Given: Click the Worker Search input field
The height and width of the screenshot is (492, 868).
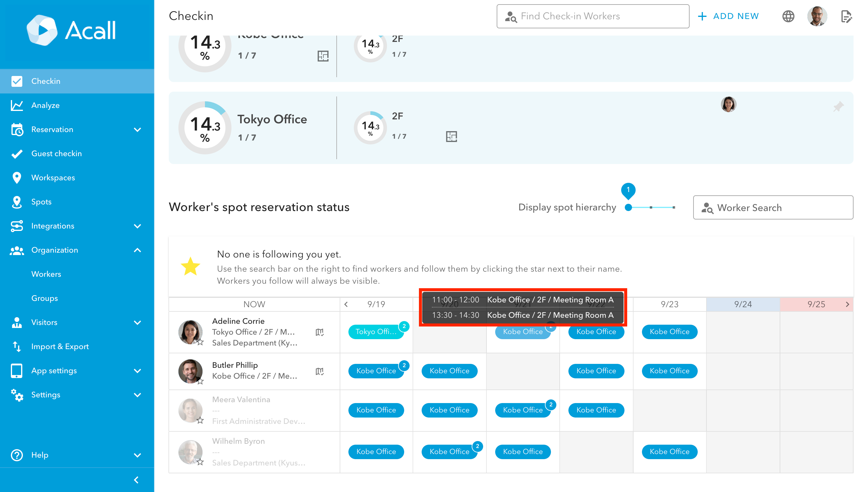Looking at the screenshot, I should tap(773, 207).
